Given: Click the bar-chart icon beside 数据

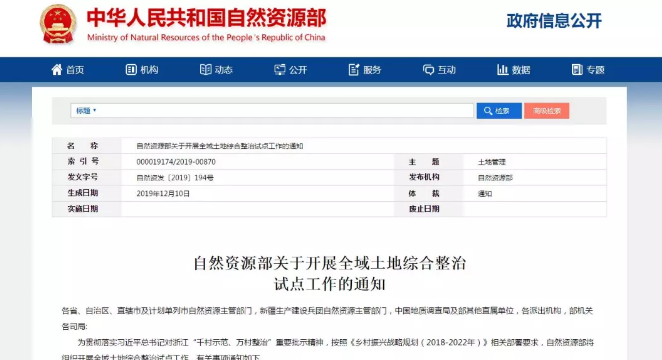Looking at the screenshot, I should [x=502, y=70].
